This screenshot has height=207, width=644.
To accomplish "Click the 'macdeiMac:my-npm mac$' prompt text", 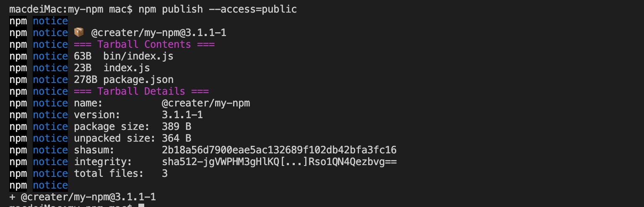I will (71, 9).
